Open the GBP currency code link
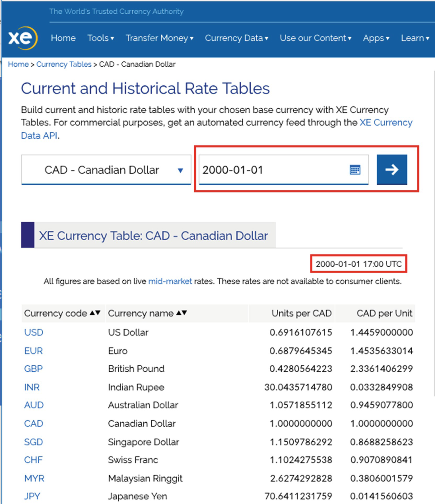 tap(33, 369)
